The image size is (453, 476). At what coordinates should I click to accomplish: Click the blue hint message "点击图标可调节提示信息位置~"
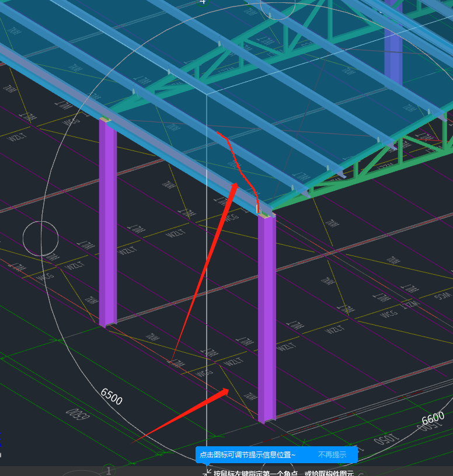pos(248,455)
